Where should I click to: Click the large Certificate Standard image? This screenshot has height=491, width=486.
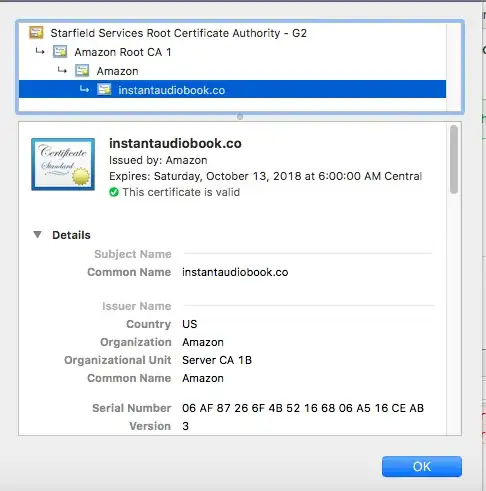63,164
